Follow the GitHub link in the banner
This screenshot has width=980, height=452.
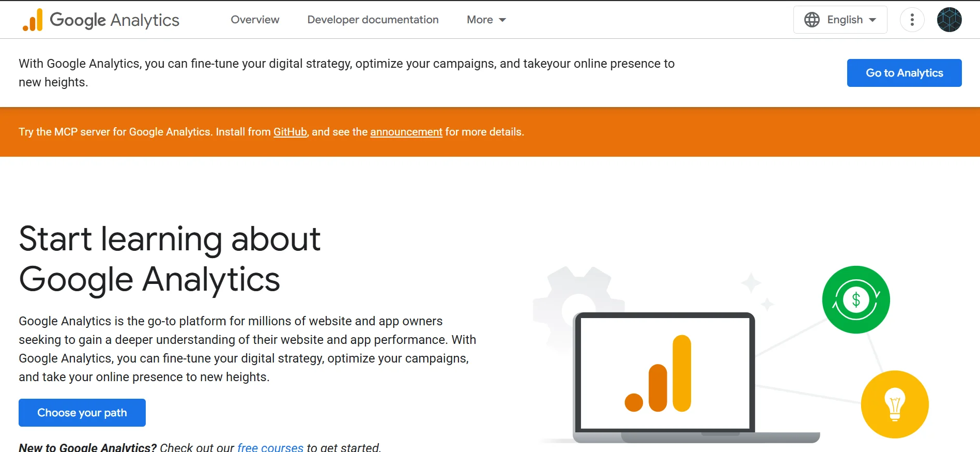click(x=290, y=132)
